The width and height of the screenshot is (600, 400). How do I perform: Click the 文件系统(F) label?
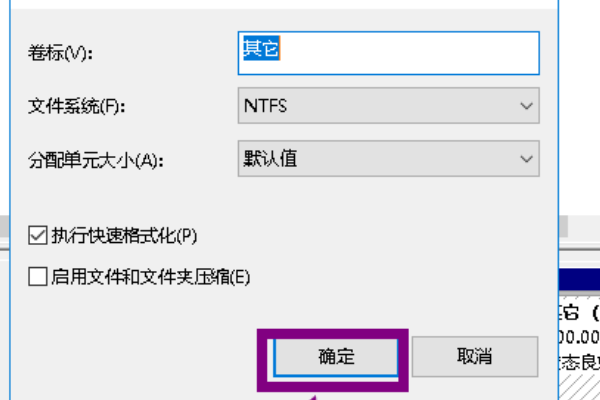(76, 104)
